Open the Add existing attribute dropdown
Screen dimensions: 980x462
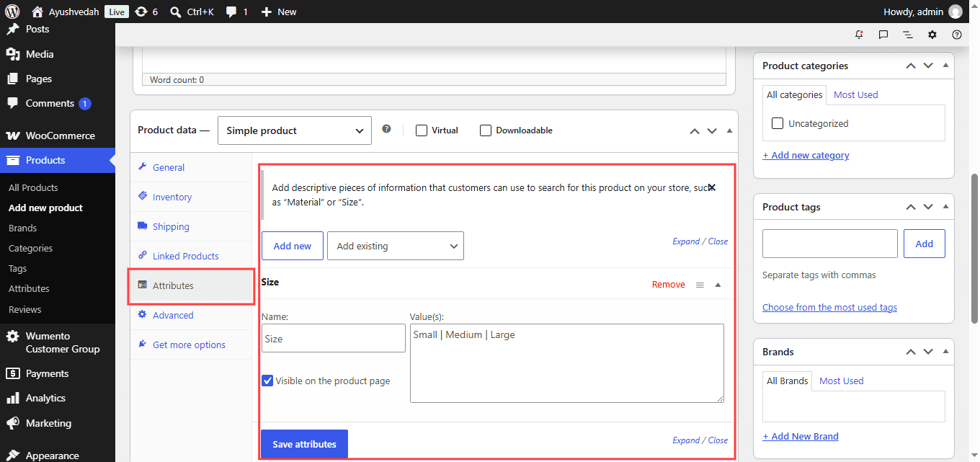tap(396, 246)
